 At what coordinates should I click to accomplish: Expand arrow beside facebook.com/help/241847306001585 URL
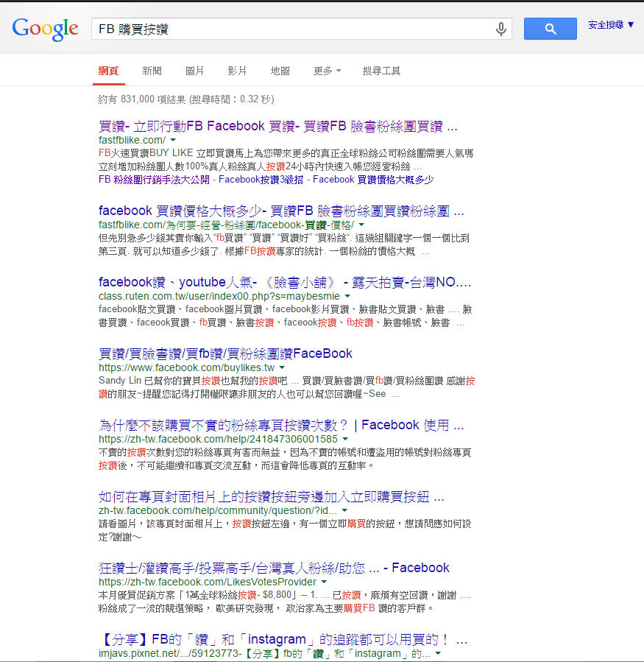(x=345, y=439)
